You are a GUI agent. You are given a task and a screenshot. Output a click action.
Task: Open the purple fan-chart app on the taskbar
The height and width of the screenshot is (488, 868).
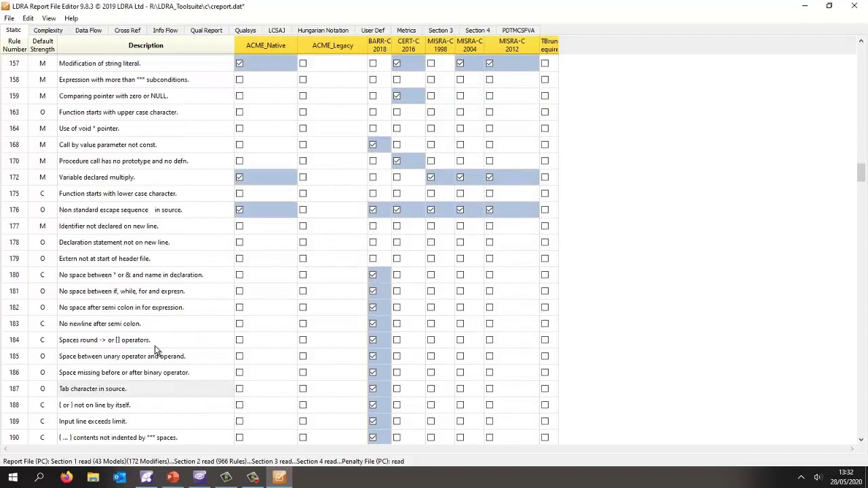[x=146, y=477]
